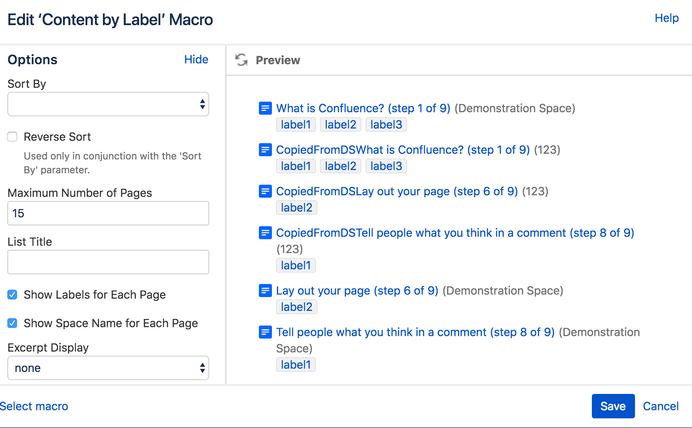Expand the Excerpt Display dropdown
This screenshot has height=428, width=692.
(108, 368)
